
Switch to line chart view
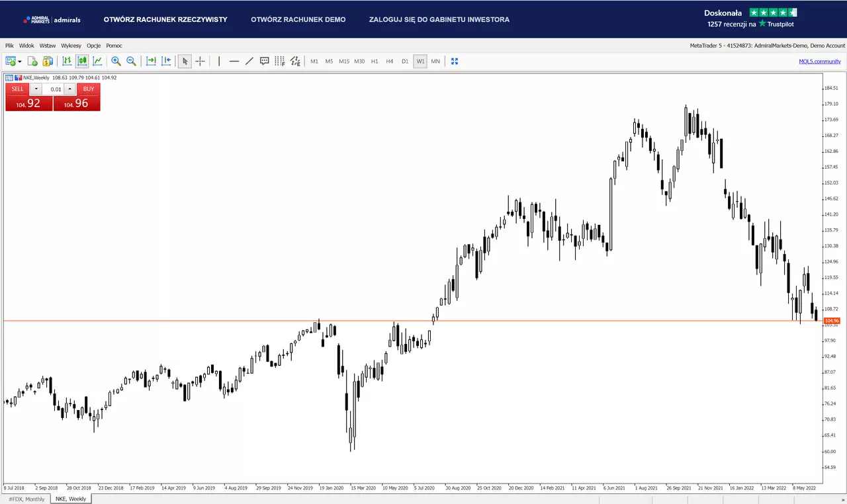click(x=97, y=61)
